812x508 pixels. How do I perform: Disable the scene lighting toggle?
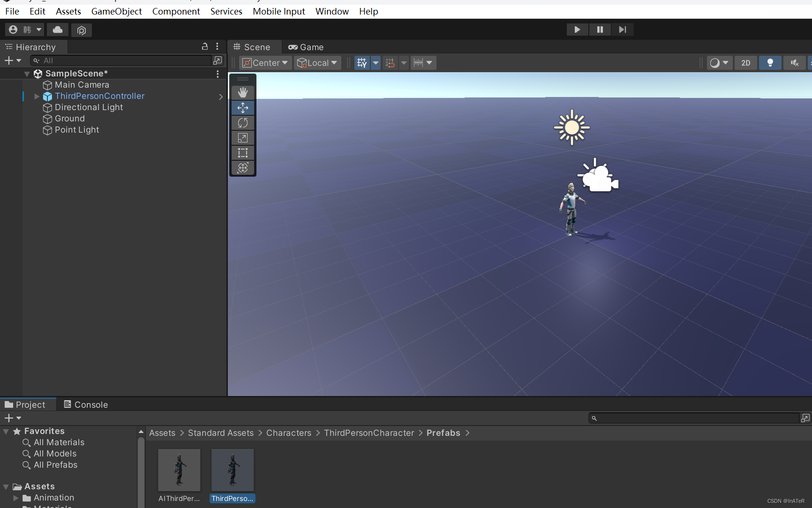pyautogui.click(x=770, y=62)
